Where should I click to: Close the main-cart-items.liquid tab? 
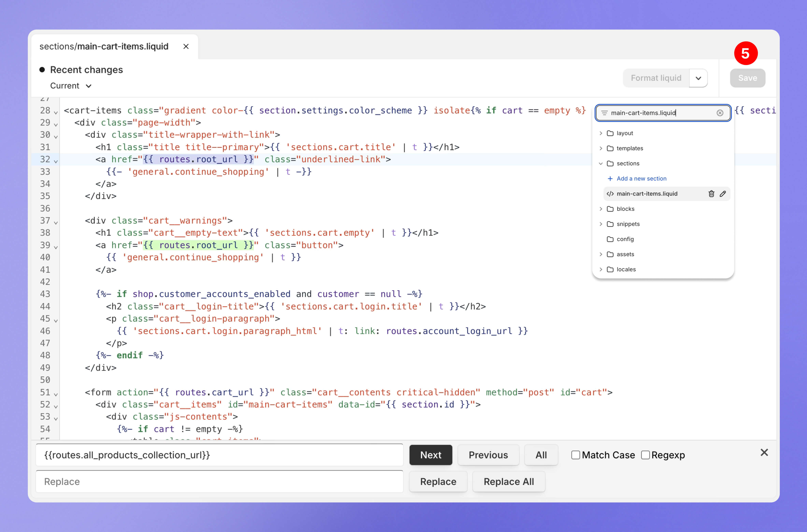(186, 47)
